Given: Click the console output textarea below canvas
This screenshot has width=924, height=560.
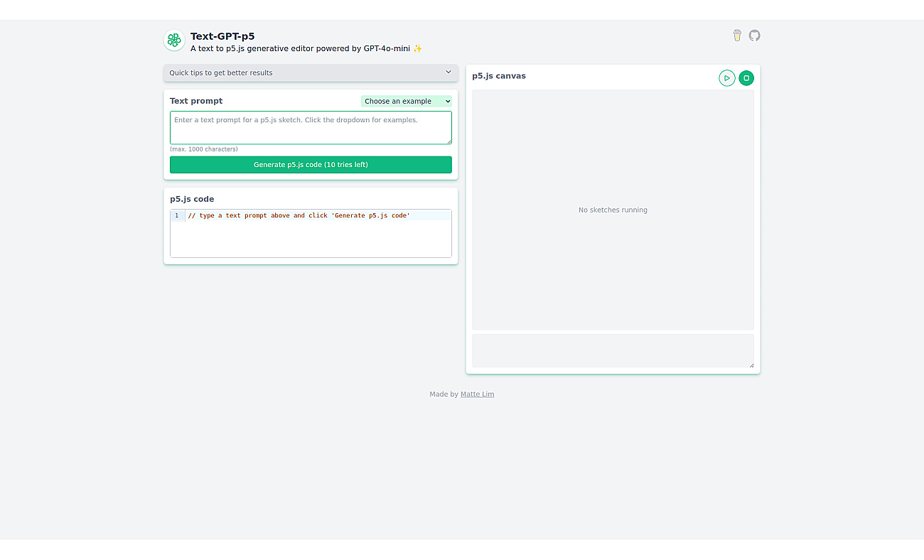Looking at the screenshot, I should 613,351.
